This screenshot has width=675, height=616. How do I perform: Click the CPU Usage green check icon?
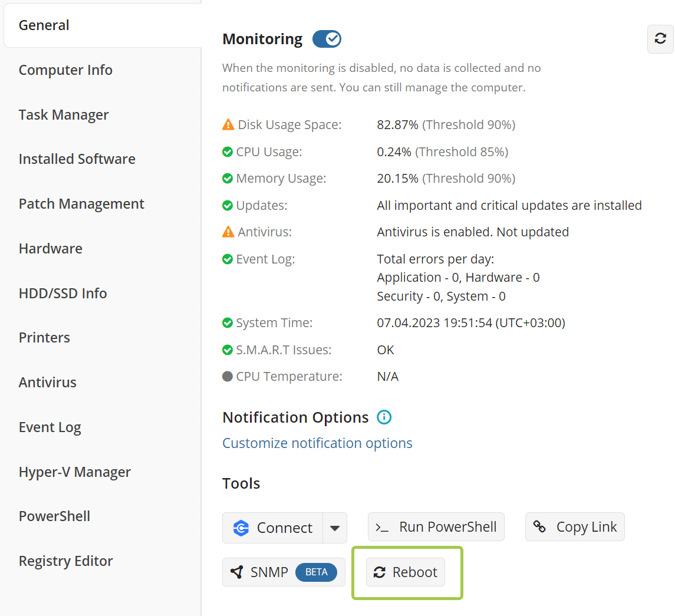(x=228, y=151)
